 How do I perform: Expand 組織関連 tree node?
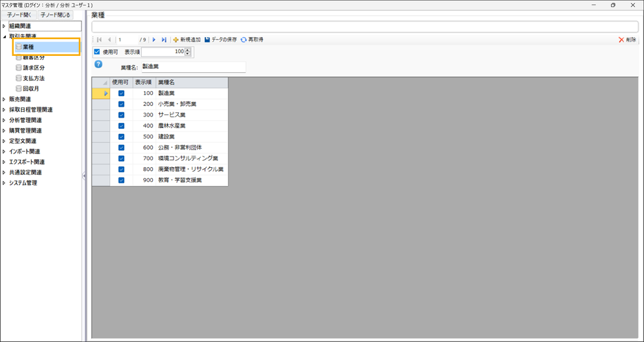click(x=4, y=26)
